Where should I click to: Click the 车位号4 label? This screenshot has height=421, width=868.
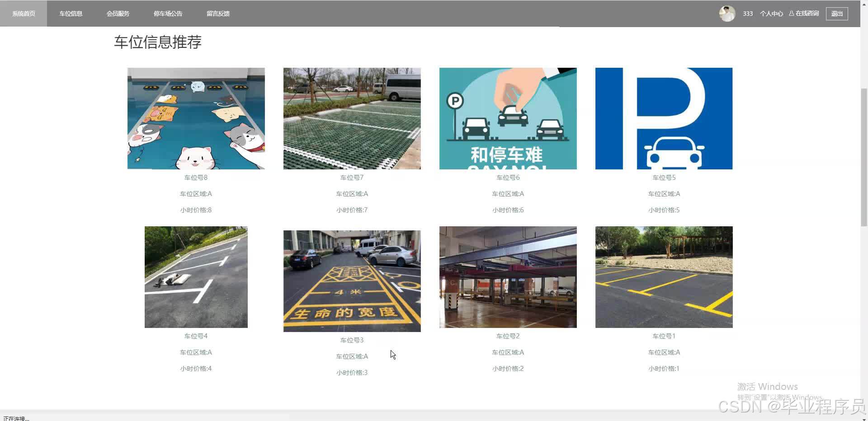pos(196,336)
